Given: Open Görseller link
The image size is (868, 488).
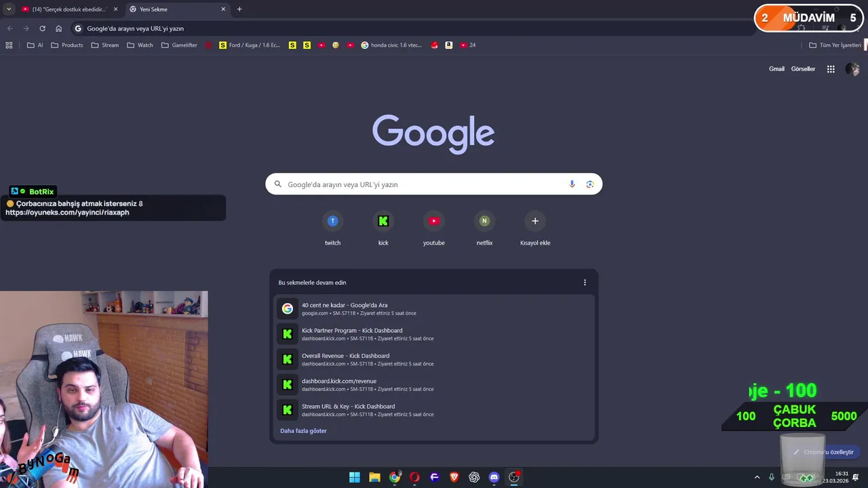Looking at the screenshot, I should point(803,69).
